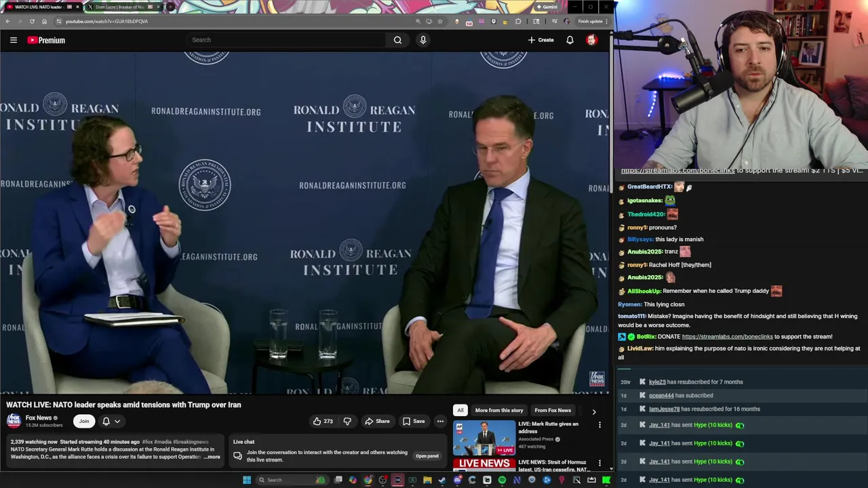Open options for Mark Rutte Associated Press video
This screenshot has width=868, height=488.
point(599,425)
